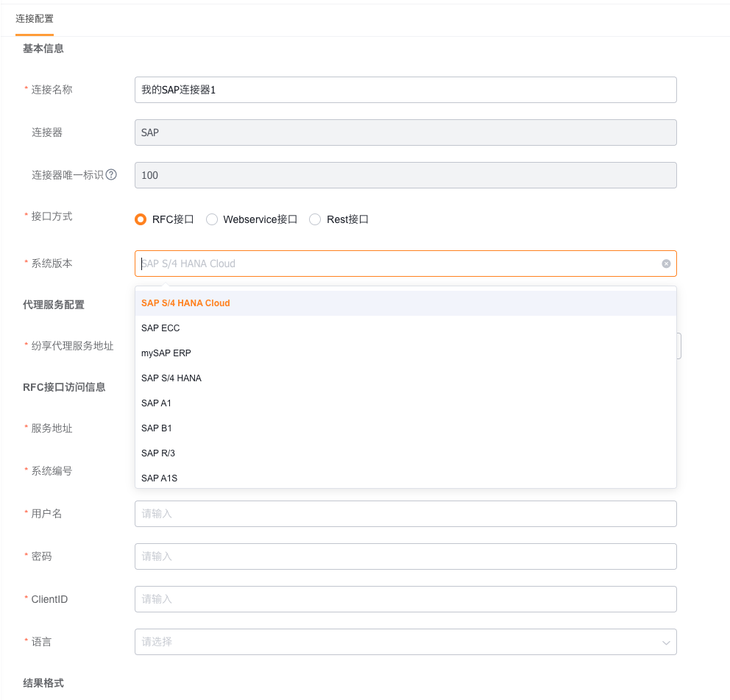Click the 服务地址 label

(x=52, y=428)
